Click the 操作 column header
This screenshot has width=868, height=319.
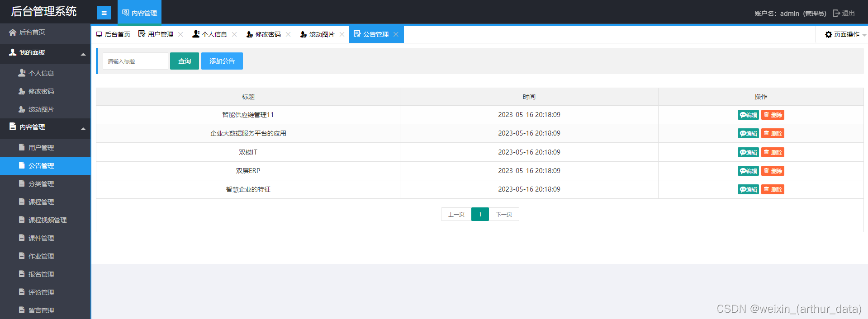761,97
